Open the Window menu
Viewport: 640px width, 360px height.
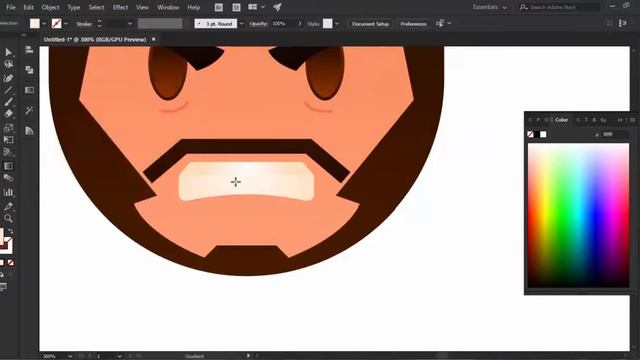(x=168, y=7)
